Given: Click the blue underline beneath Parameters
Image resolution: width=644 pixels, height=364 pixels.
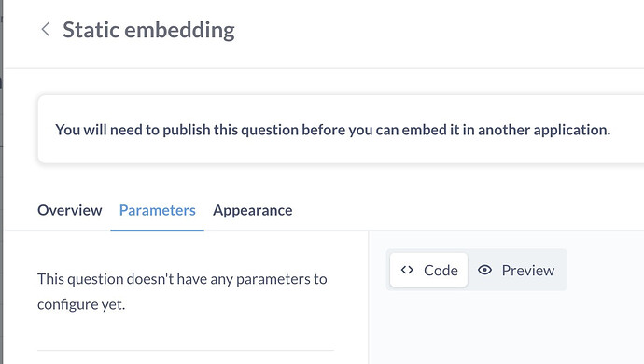Looking at the screenshot, I should (x=158, y=231).
